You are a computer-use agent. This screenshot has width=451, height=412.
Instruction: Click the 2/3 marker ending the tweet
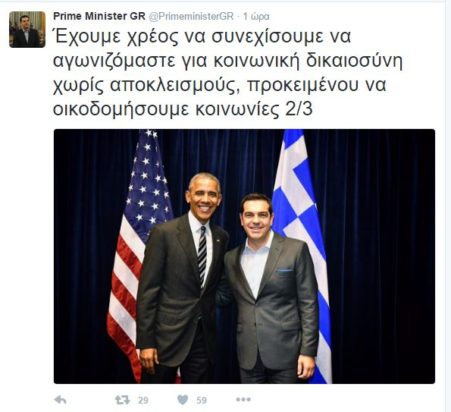299,109
